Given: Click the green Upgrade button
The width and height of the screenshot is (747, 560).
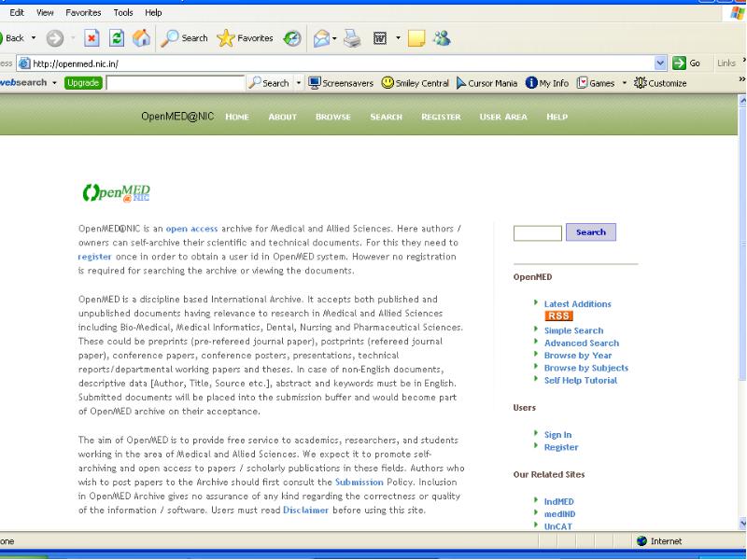Looking at the screenshot, I should click(83, 83).
